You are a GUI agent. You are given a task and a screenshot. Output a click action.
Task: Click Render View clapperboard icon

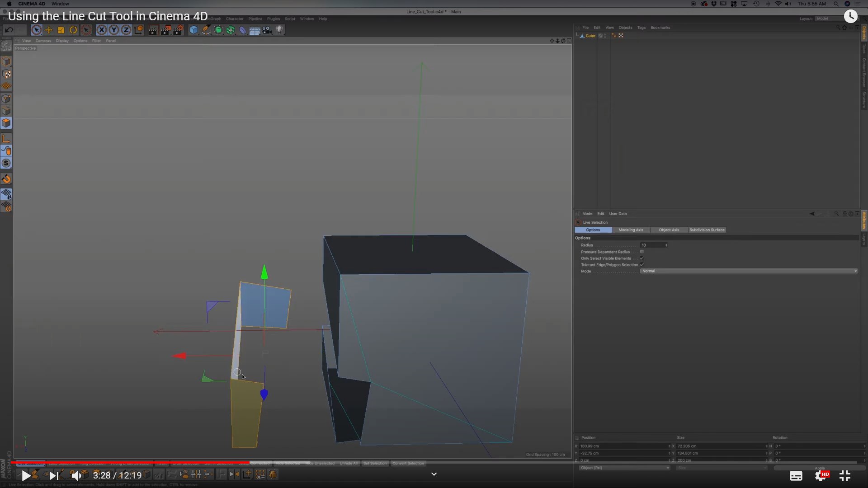coord(153,30)
